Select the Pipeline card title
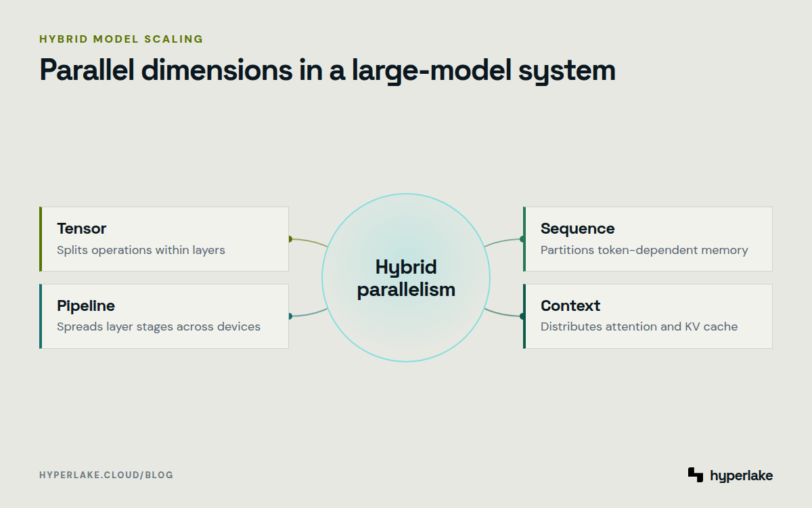 pos(86,305)
